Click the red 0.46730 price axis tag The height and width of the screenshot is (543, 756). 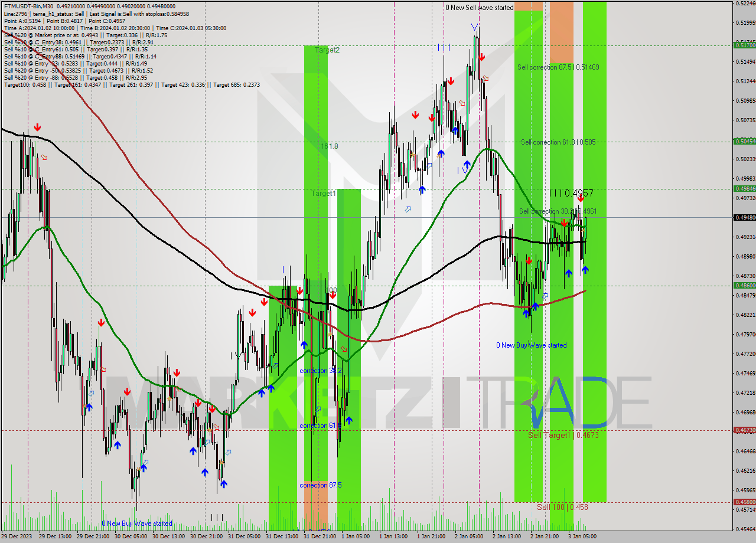pos(744,430)
